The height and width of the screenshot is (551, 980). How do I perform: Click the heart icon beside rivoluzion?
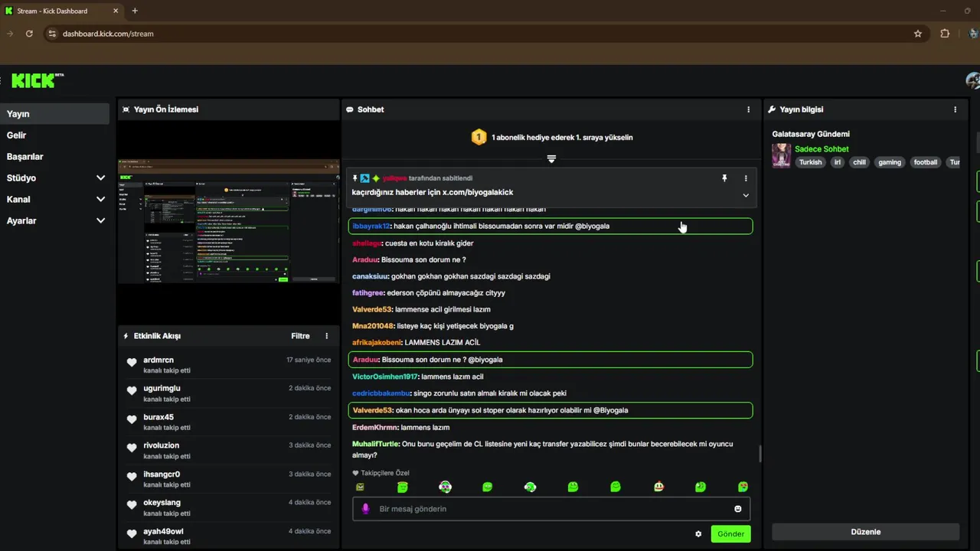(x=132, y=448)
